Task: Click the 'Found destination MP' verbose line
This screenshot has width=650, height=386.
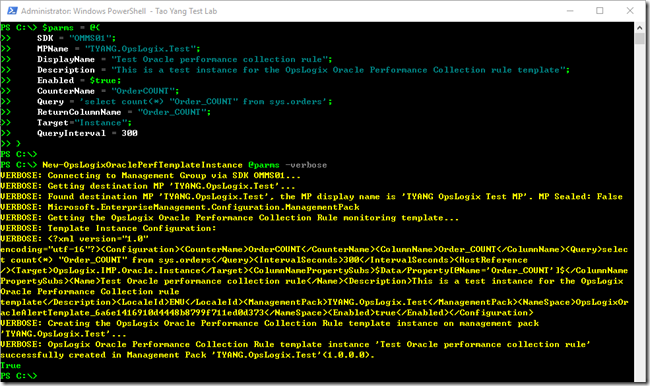Action: click(311, 197)
